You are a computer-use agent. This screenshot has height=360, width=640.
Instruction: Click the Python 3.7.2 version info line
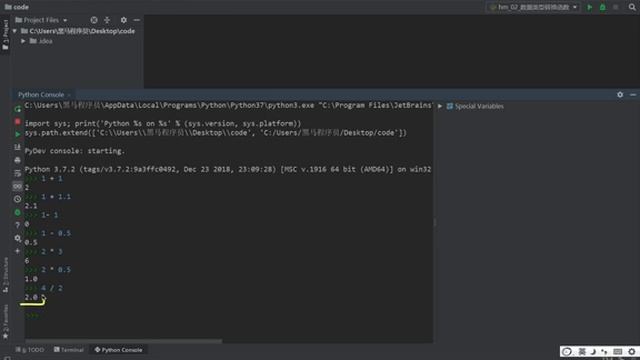pyautogui.click(x=228, y=169)
